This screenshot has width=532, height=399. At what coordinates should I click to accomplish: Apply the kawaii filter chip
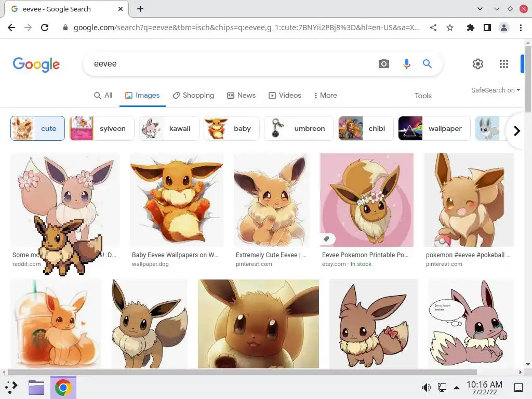pos(169,128)
